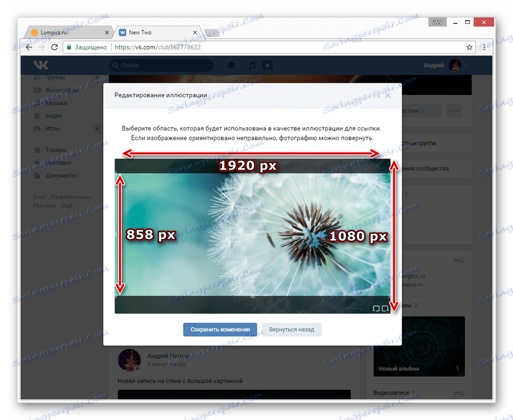The image size is (513, 420).
Task: Click the left-middle crop handle
Action: tap(115, 234)
